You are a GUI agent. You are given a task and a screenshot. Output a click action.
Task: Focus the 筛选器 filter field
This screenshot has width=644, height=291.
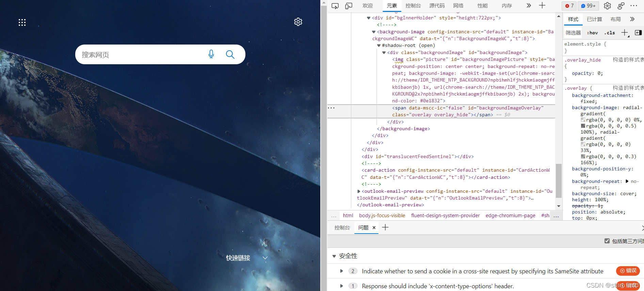click(573, 33)
